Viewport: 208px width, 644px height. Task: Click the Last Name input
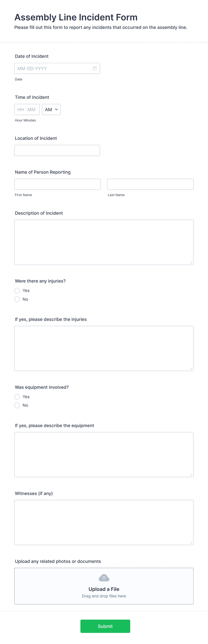coord(150,184)
